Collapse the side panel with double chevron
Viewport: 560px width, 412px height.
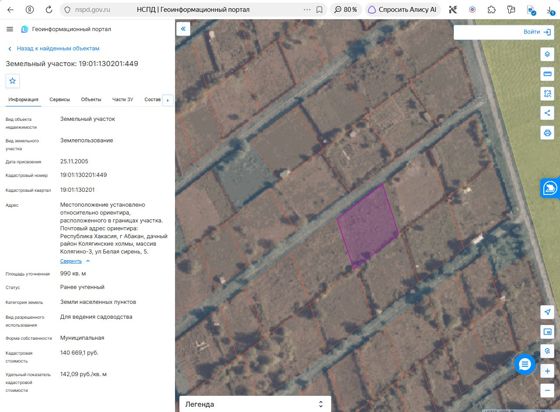point(183,29)
